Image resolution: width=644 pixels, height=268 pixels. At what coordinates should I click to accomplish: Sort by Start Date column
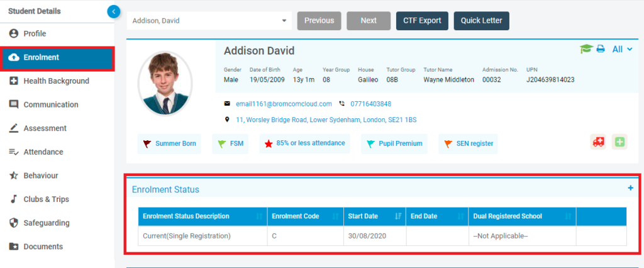pos(375,216)
